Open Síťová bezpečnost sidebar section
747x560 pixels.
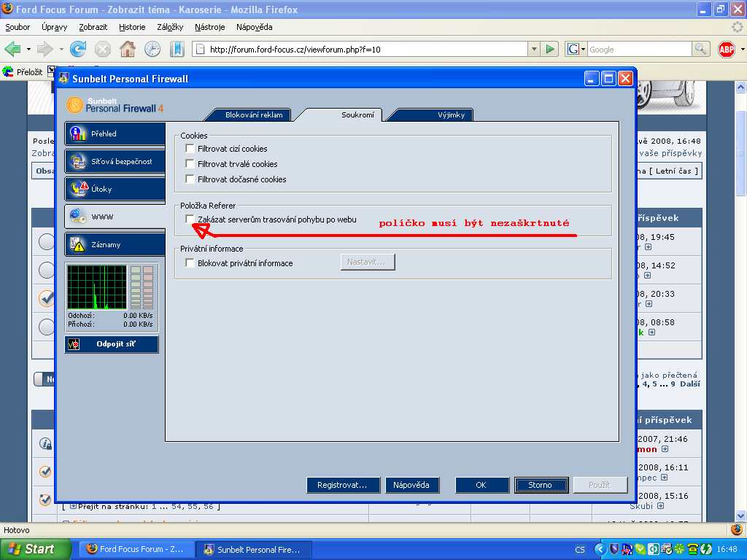114,161
